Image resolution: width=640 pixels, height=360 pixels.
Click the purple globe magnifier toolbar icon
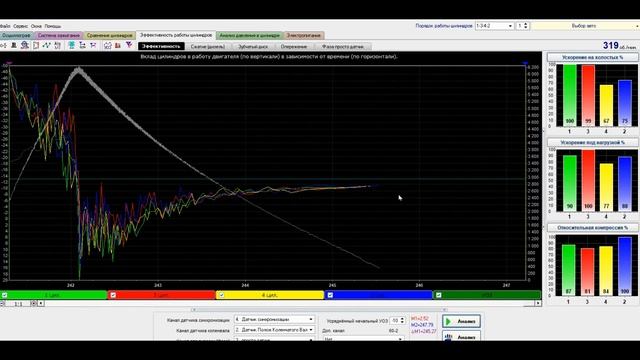(x=25, y=45)
